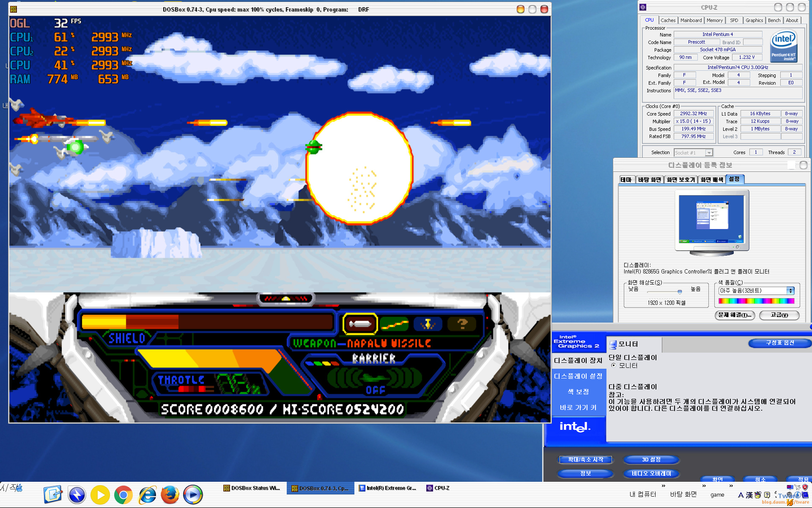Viewport: 812px width, 508px height.
Task: Select 색 보정 in Intel graphics sidebar
Action: (578, 392)
